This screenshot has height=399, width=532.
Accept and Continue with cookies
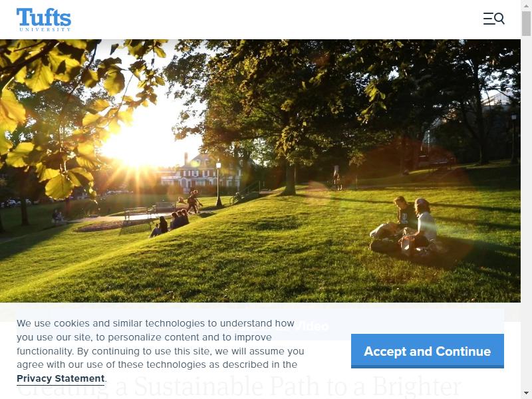(x=427, y=351)
